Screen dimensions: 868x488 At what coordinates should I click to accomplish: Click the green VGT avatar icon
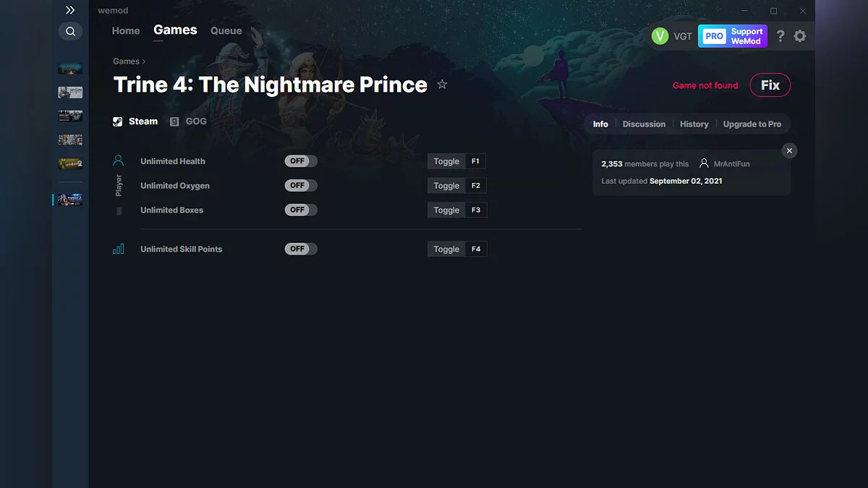click(x=659, y=35)
